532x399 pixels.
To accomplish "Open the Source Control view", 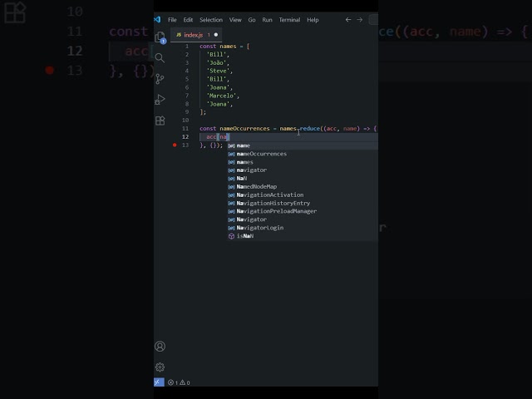I will coord(160,79).
